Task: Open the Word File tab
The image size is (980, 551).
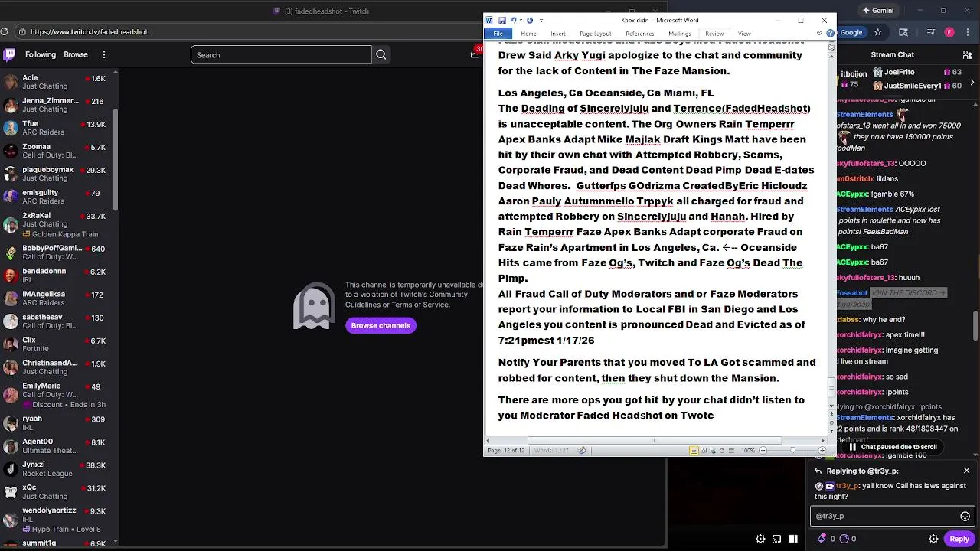Action: tap(498, 34)
